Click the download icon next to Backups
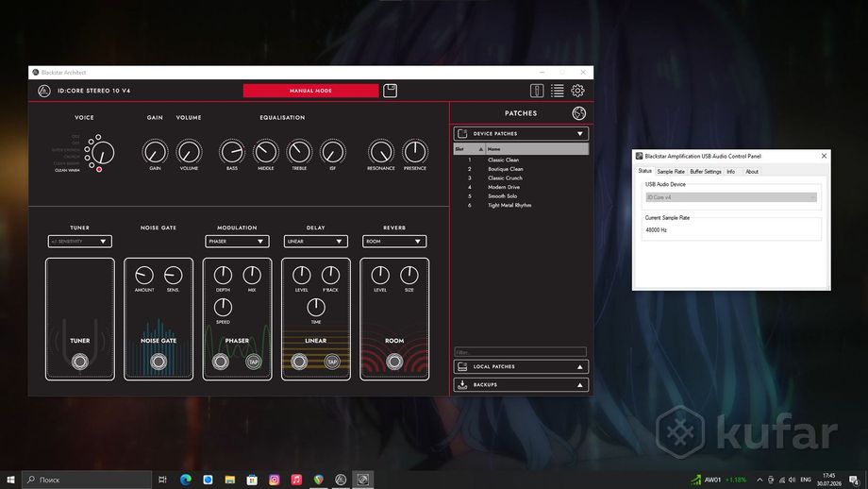868x489 pixels. pos(462,384)
